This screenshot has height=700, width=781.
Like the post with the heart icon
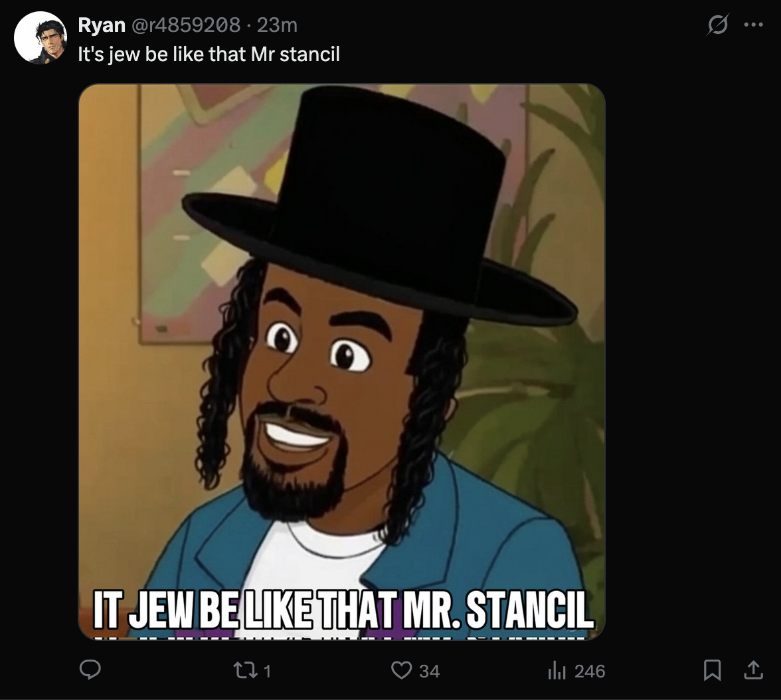coord(401,670)
